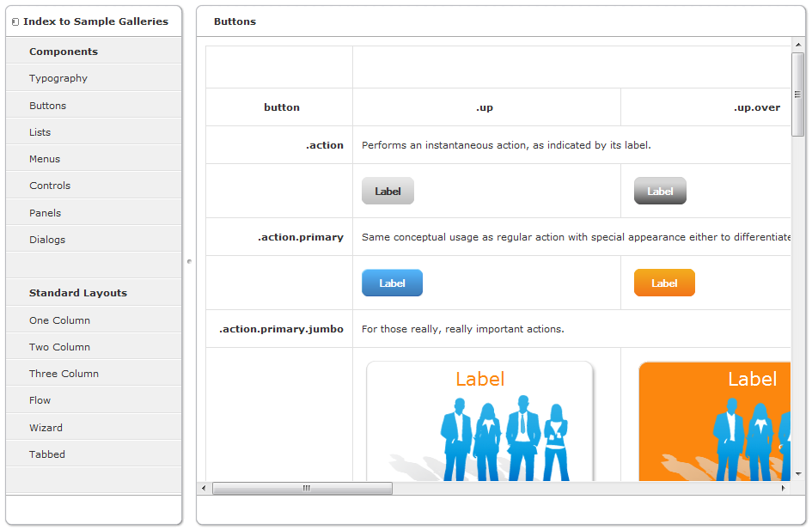
Task: Click the collapse icon beside Index to Sample Galleries
Action: coord(15,21)
